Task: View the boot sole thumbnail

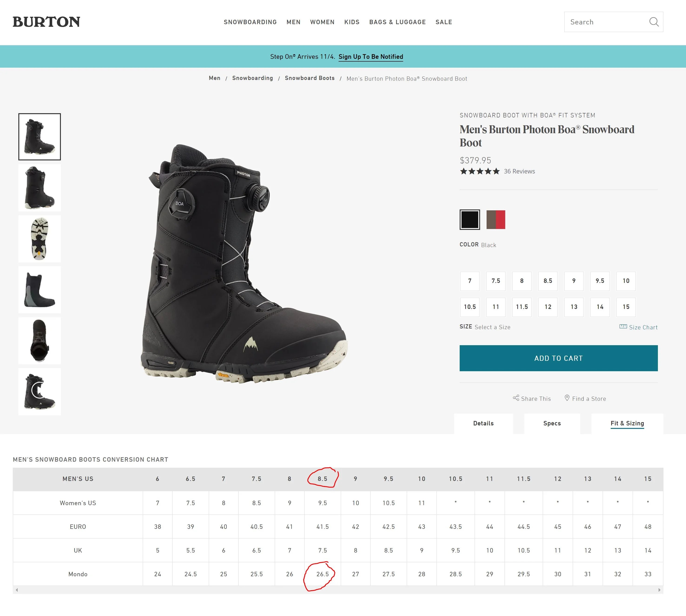Action: pos(40,239)
